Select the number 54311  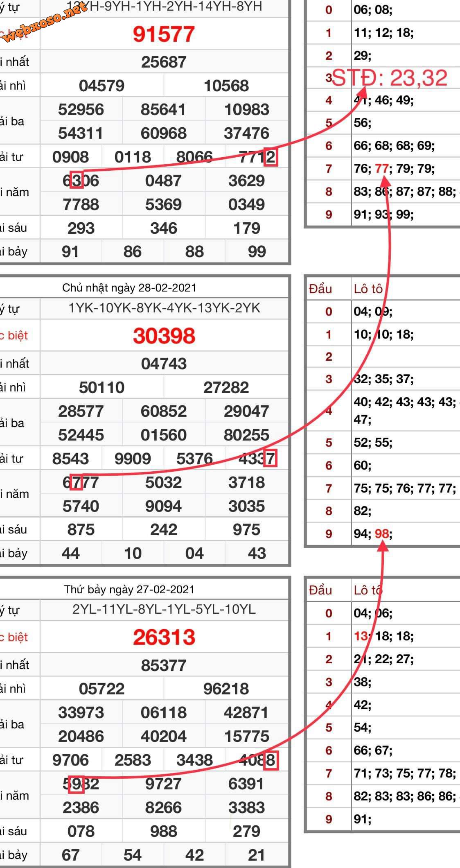[x=81, y=133]
